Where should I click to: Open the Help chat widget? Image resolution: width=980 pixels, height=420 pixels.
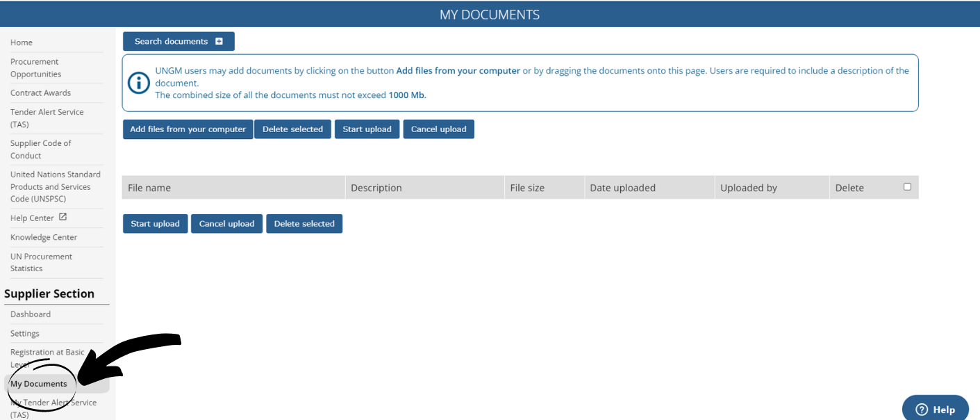(935, 409)
